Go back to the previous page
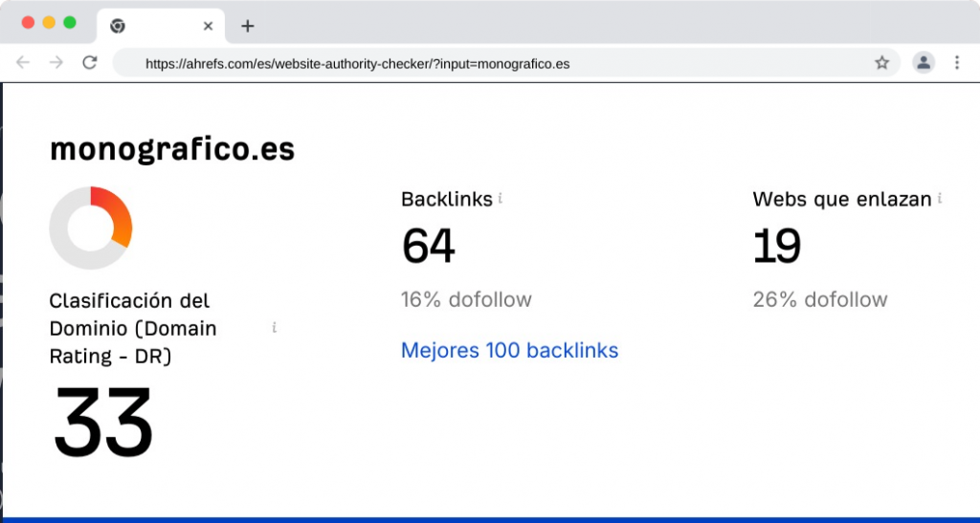Viewport: 980px width, 523px height. [x=23, y=62]
